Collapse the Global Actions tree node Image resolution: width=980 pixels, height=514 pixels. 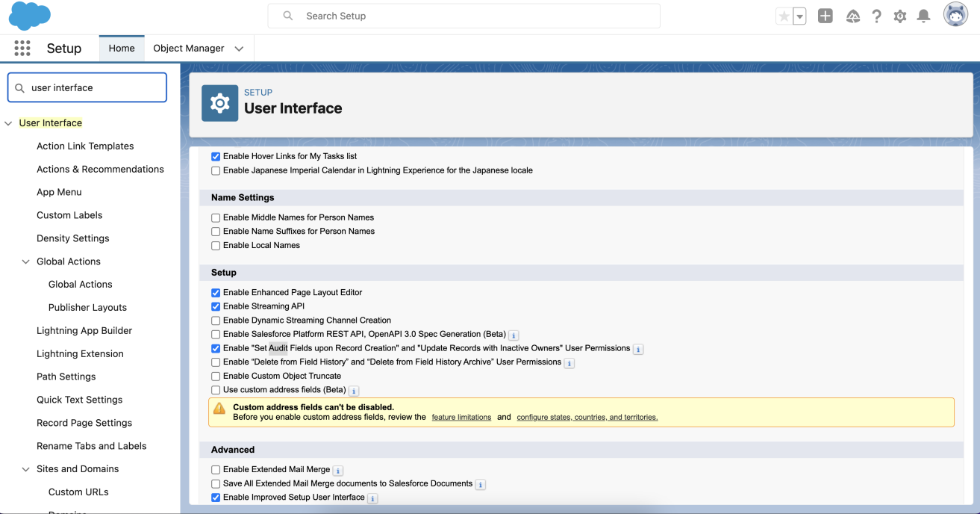26,261
